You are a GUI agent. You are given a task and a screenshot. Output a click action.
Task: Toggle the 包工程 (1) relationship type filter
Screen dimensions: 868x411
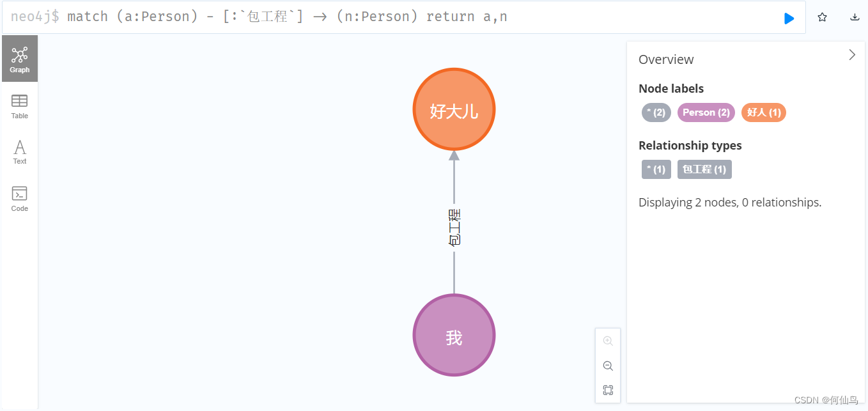[x=704, y=169]
